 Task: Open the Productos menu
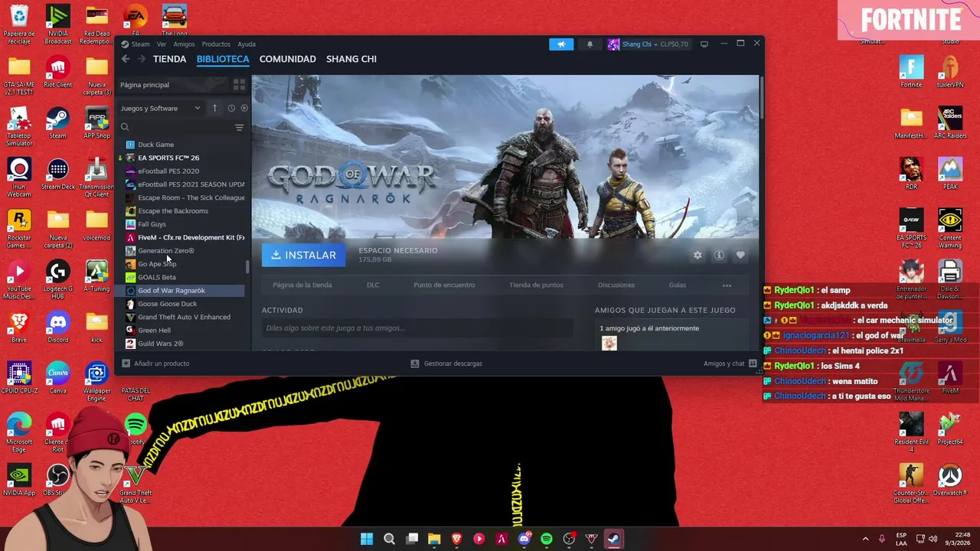(216, 44)
